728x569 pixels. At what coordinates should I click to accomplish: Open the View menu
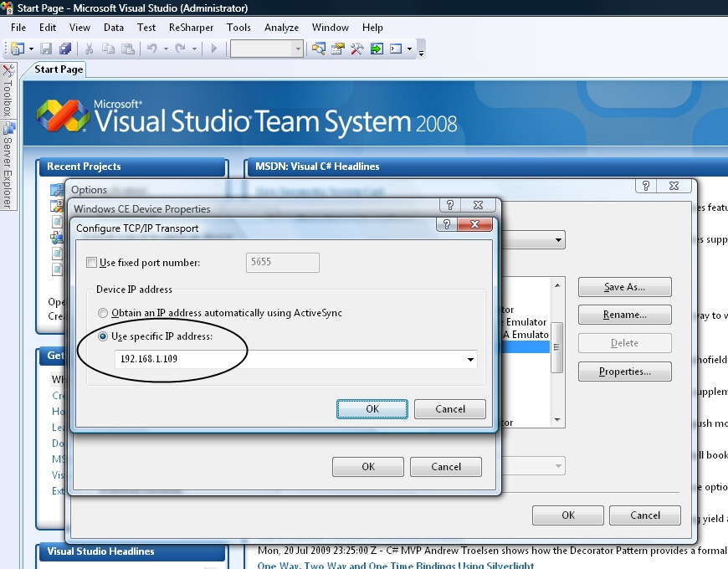79,28
